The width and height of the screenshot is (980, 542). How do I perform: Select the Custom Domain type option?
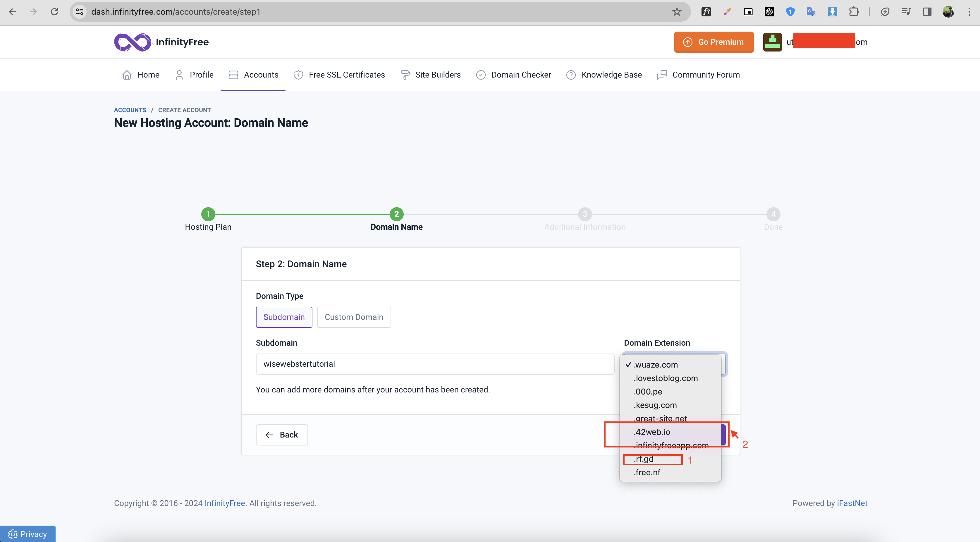(x=353, y=317)
